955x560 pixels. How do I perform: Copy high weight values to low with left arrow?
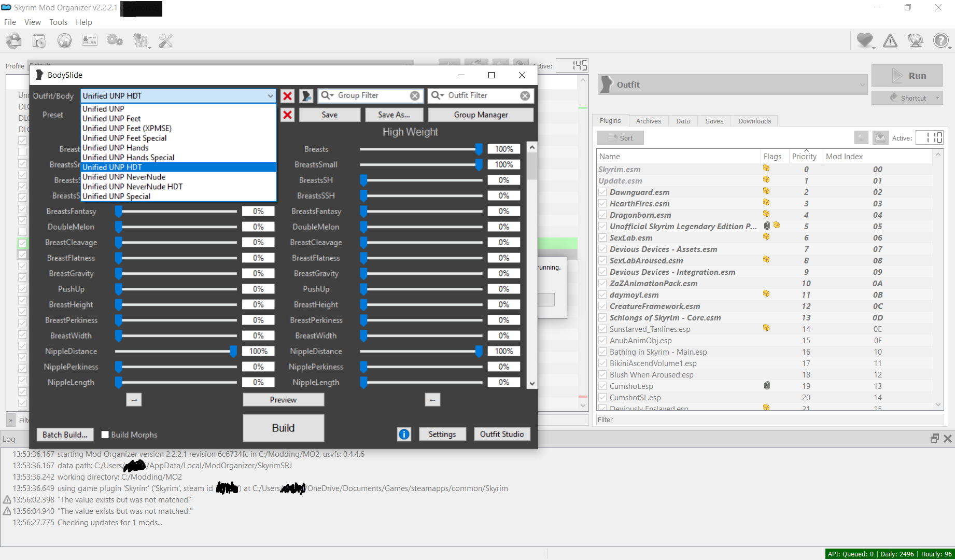(x=432, y=400)
